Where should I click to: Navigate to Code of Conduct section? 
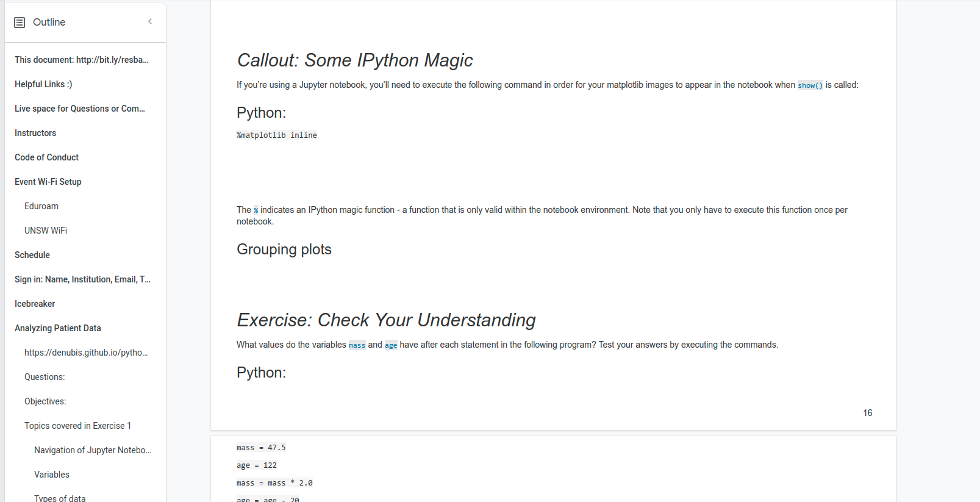coord(46,157)
